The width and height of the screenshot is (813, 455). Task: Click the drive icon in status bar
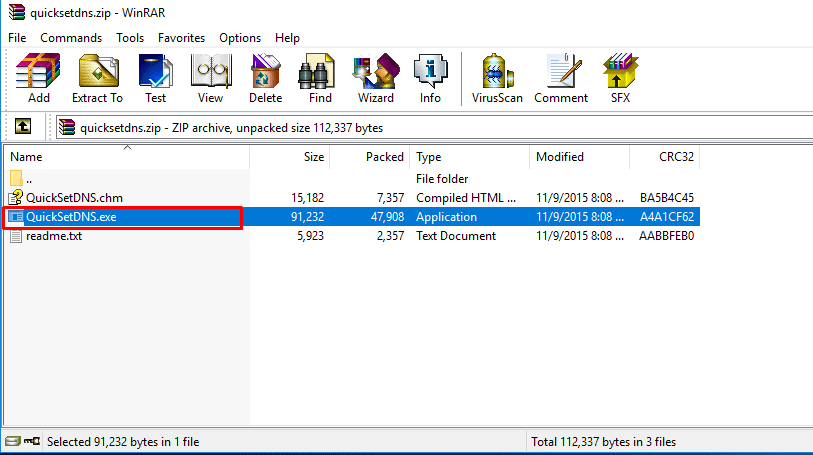tap(12, 441)
